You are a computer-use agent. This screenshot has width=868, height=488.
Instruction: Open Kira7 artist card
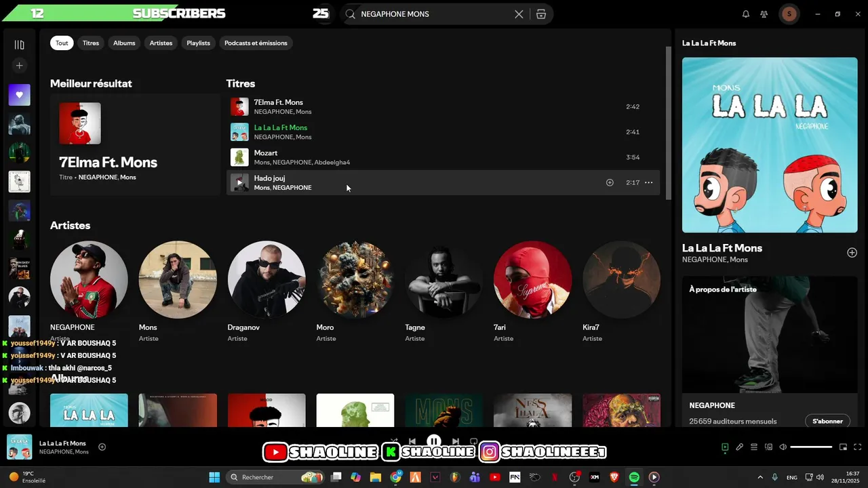pos(622,291)
